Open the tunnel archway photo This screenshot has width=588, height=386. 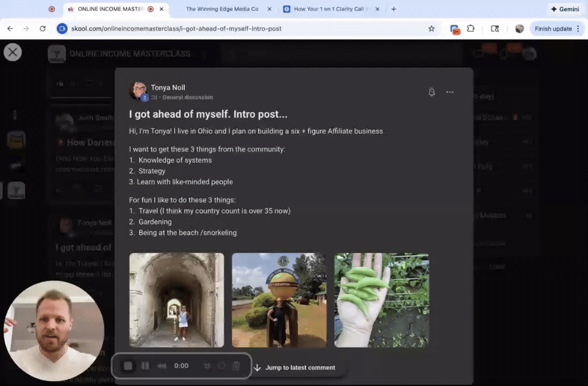(x=177, y=300)
